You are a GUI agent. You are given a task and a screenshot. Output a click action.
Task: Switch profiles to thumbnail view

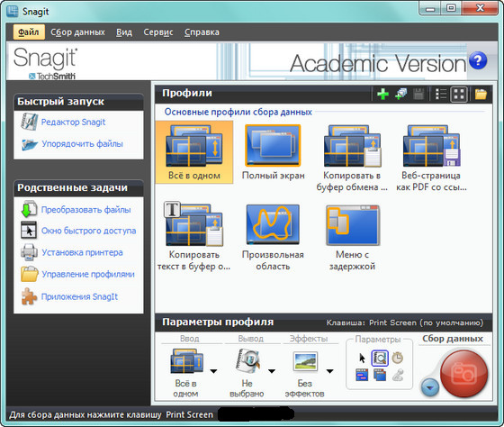[x=459, y=95]
